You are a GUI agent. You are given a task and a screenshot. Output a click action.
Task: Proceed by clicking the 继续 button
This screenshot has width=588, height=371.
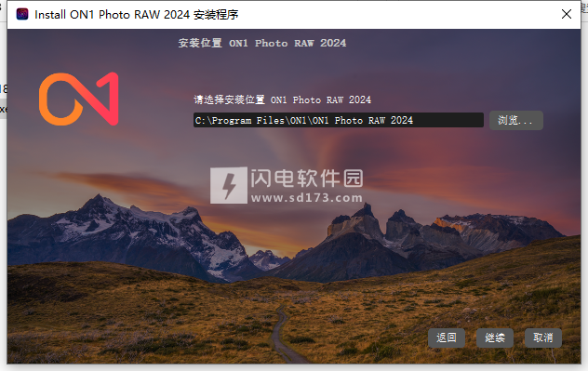[x=495, y=338]
